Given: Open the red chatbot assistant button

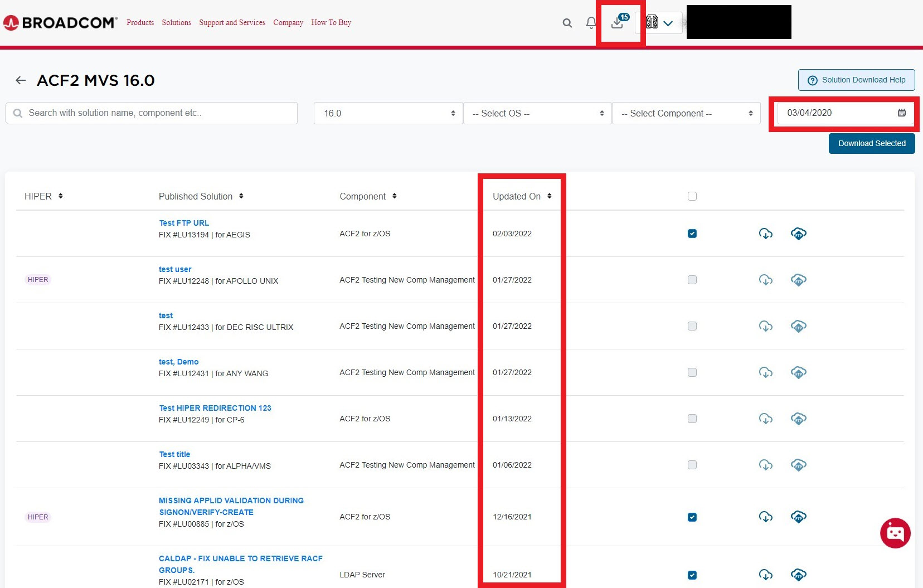Looking at the screenshot, I should click(x=895, y=533).
